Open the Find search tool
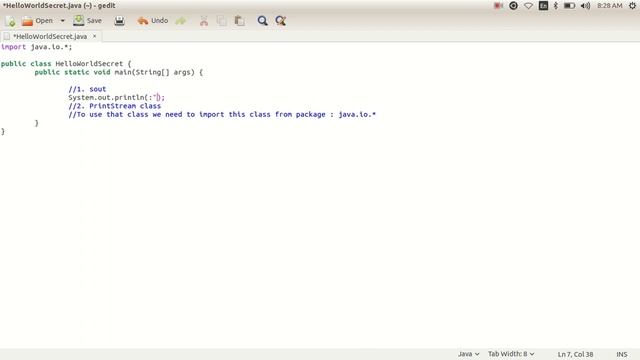 pos(262,21)
